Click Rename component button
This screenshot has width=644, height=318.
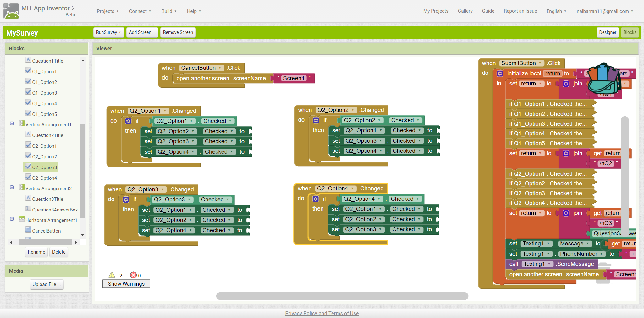coord(36,252)
